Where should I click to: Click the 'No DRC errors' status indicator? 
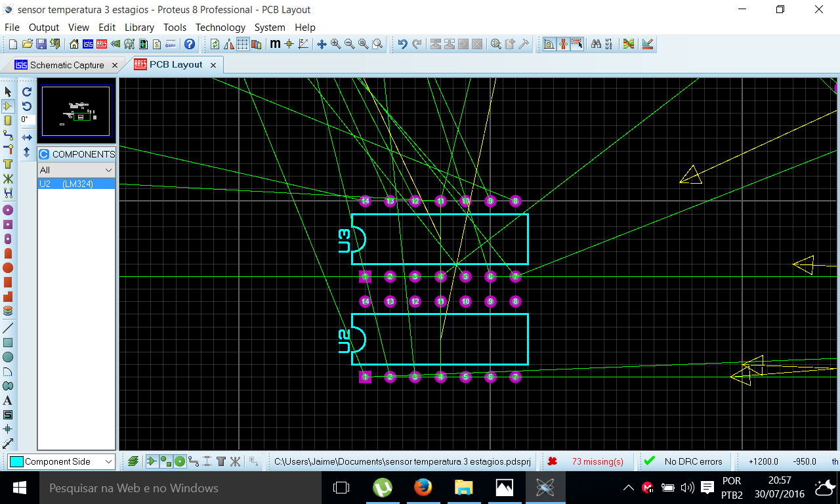pyautogui.click(x=693, y=461)
